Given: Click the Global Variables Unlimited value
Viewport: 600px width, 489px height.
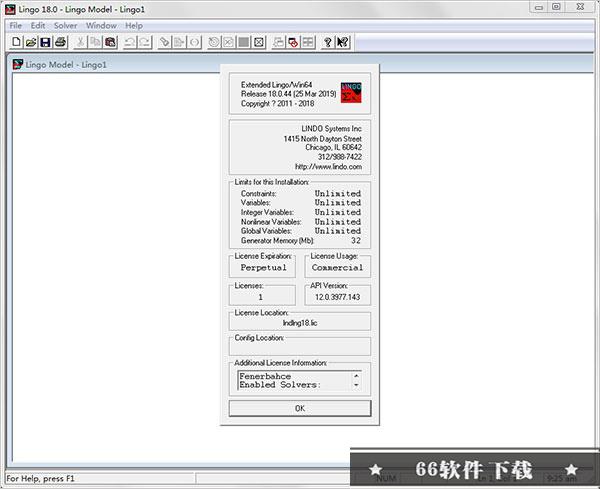Looking at the screenshot, I should 338,231.
